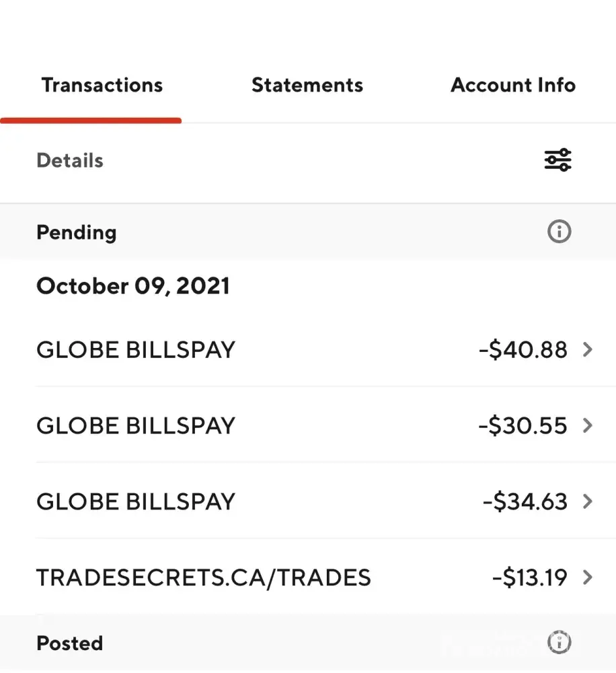This screenshot has width=616, height=673.
Task: Click the -$34.63 amount text
Action: tap(525, 501)
